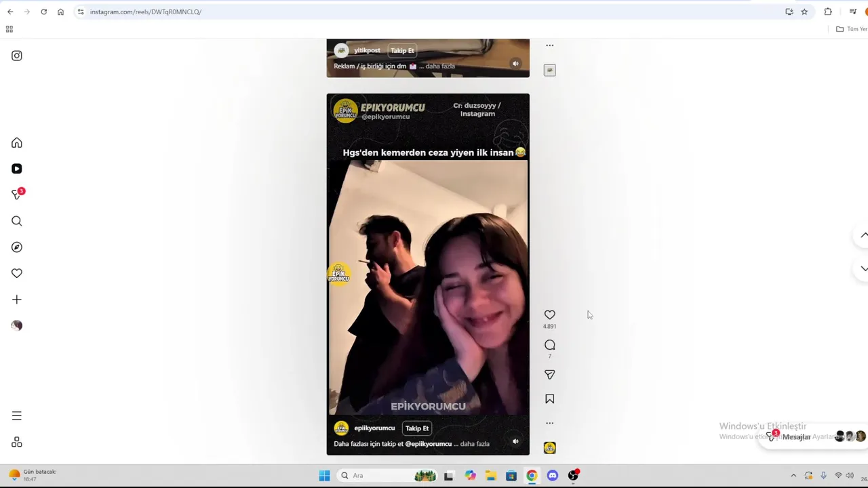The image size is (868, 488).
Task: Follow epikyorumcu with Takip Et button
Action: pos(417,428)
